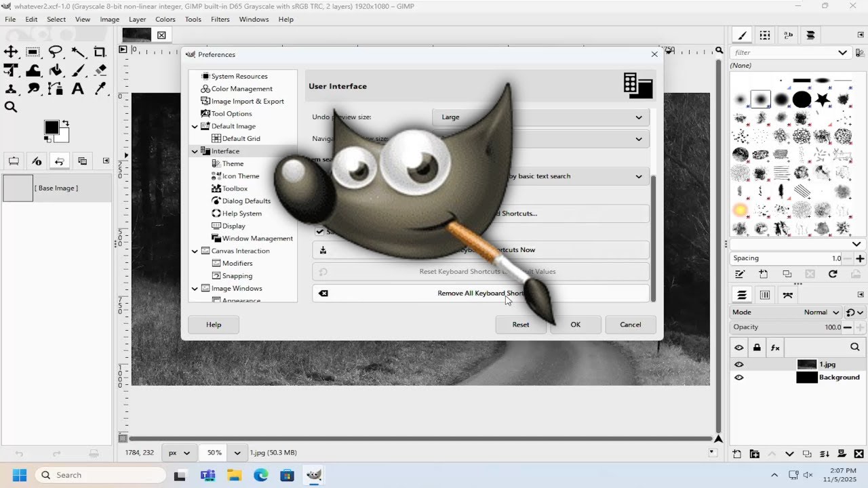The height and width of the screenshot is (488, 868).
Task: Create a new brush
Action: point(764,274)
